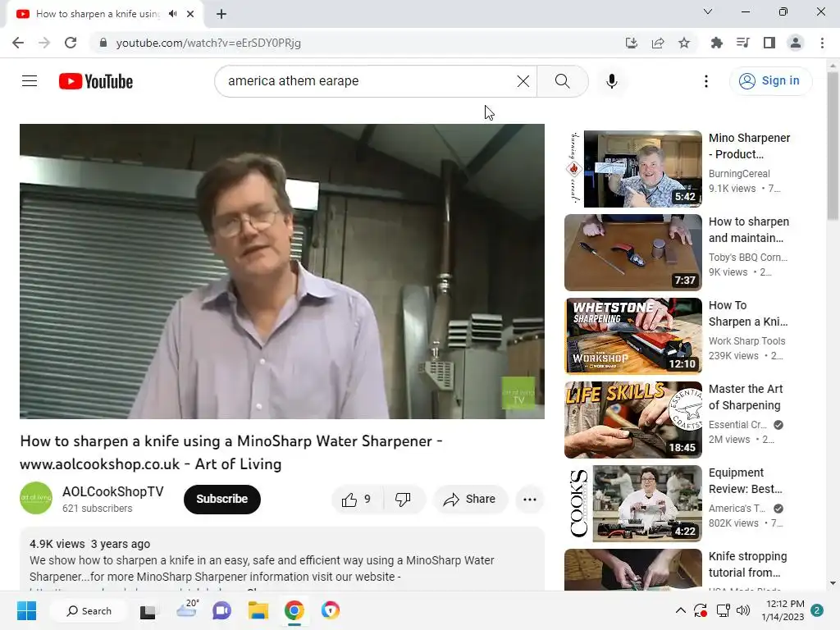Open Toby's BBQ sharpen and maintain thumbnail

point(633,253)
